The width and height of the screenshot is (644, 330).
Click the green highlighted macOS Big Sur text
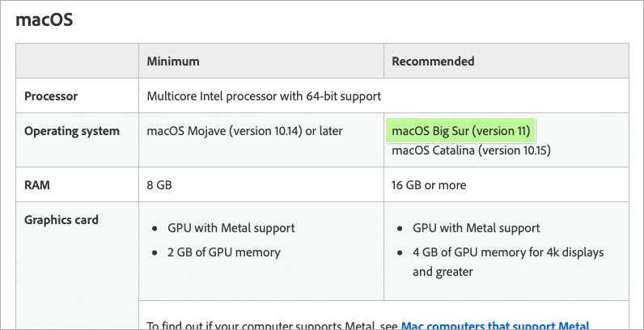460,130
